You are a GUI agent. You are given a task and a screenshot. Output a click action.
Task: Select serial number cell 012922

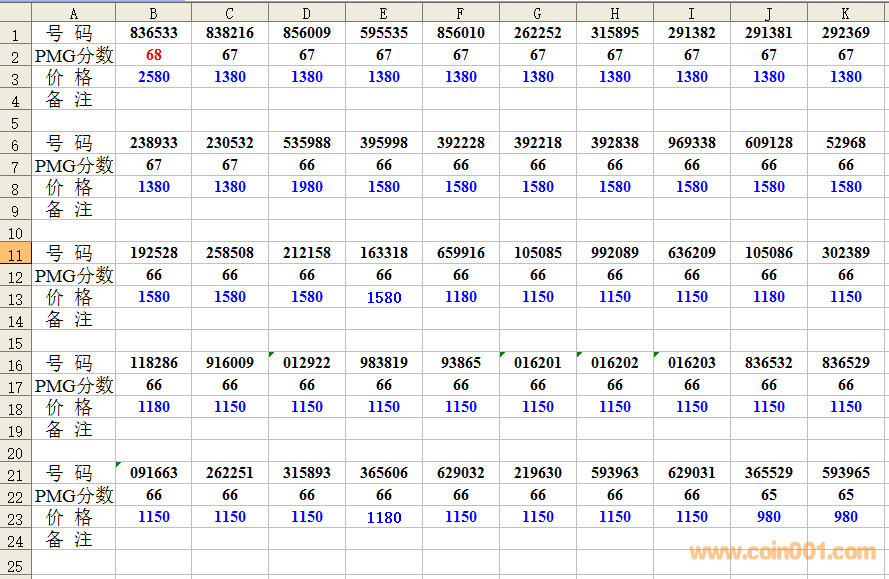tap(307, 363)
